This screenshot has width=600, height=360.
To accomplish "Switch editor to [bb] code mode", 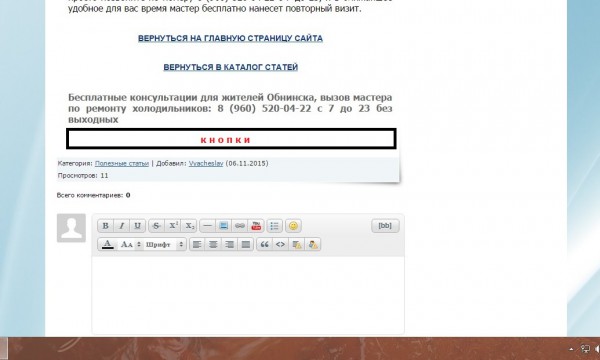I will click(385, 226).
